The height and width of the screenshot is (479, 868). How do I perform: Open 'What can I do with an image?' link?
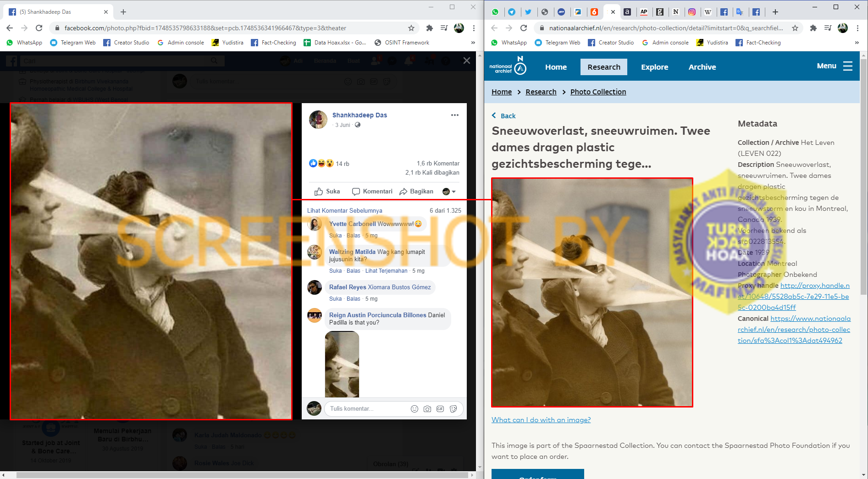[x=541, y=419]
